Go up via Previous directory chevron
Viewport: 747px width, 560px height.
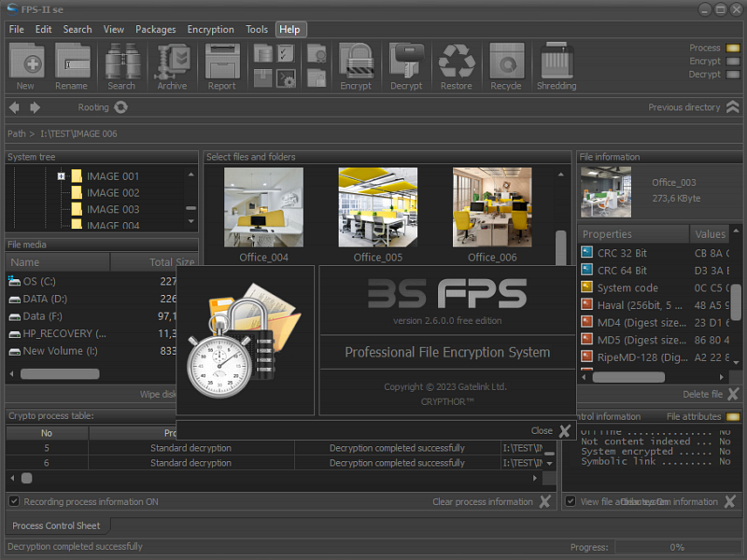[733, 107]
